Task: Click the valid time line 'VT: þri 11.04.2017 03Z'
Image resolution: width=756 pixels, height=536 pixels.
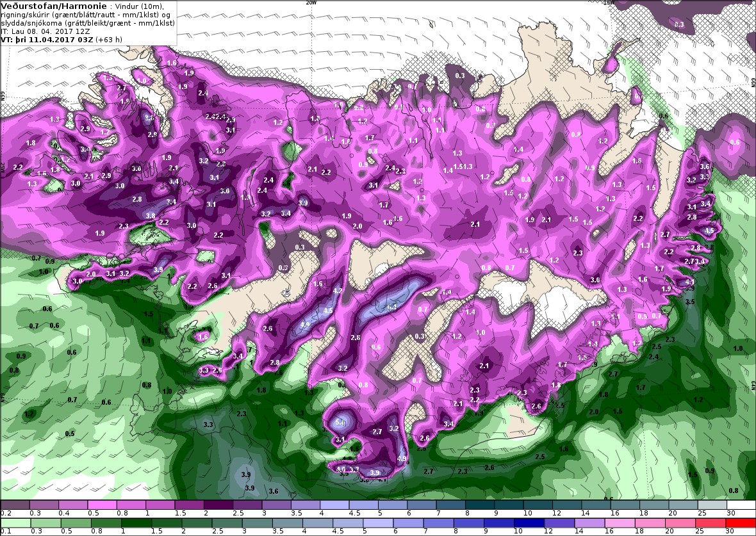Action: click(47, 40)
